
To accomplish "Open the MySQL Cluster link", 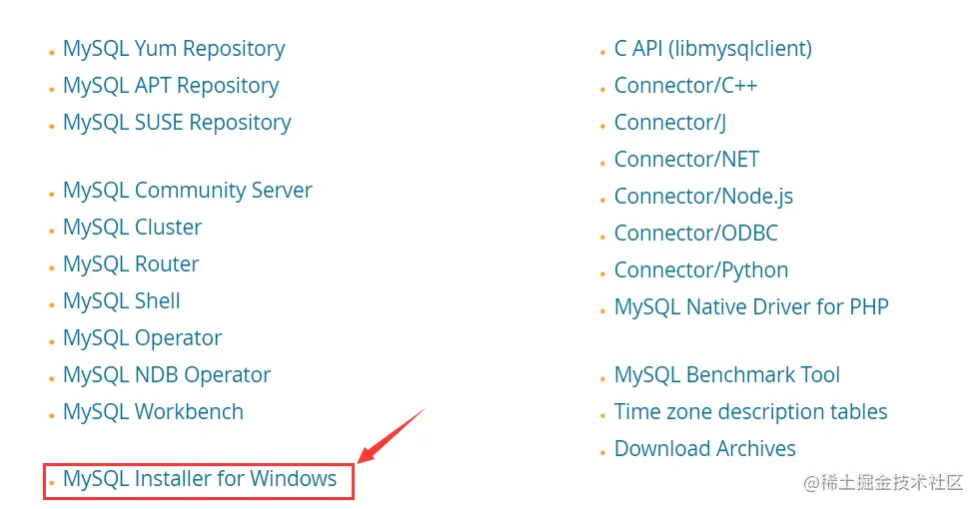I will point(133,228).
